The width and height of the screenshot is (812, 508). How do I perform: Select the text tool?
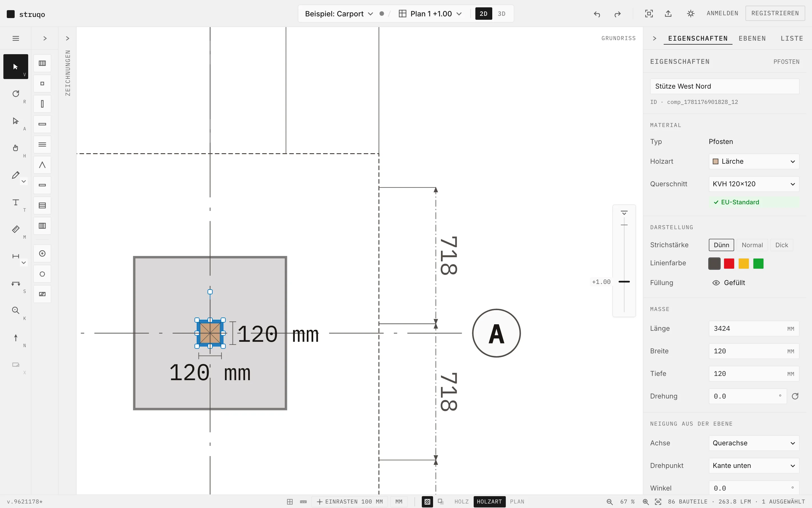pyautogui.click(x=16, y=202)
